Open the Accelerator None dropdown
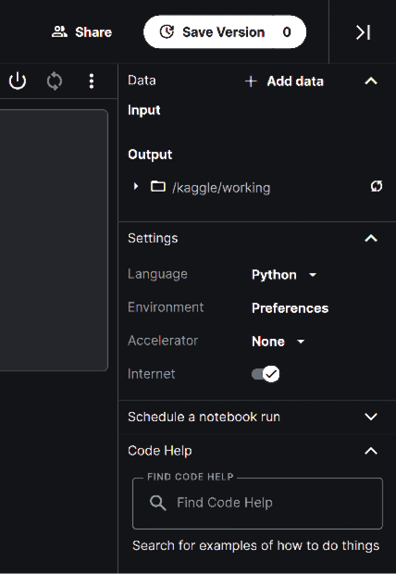396x574 pixels. (x=278, y=342)
